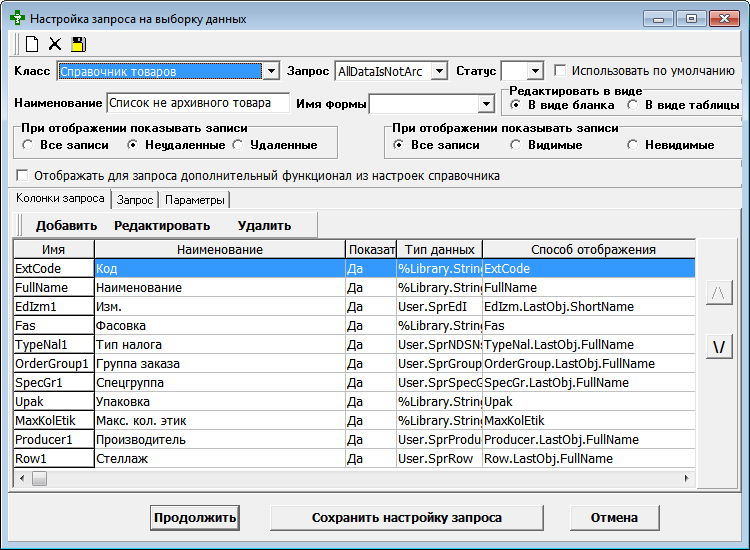Select 'В виде бланка' radio button
750x550 pixels.
coord(516,105)
